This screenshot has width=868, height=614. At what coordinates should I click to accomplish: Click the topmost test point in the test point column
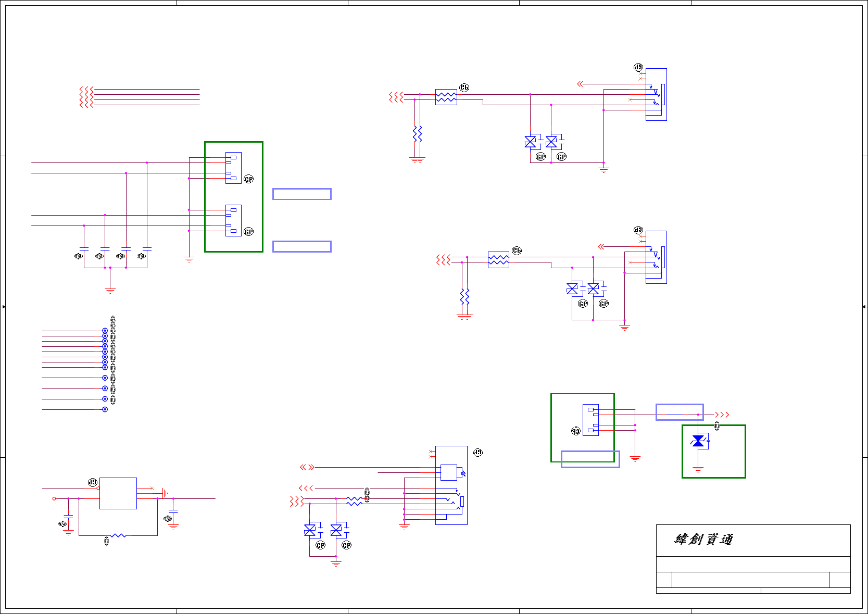(x=105, y=331)
